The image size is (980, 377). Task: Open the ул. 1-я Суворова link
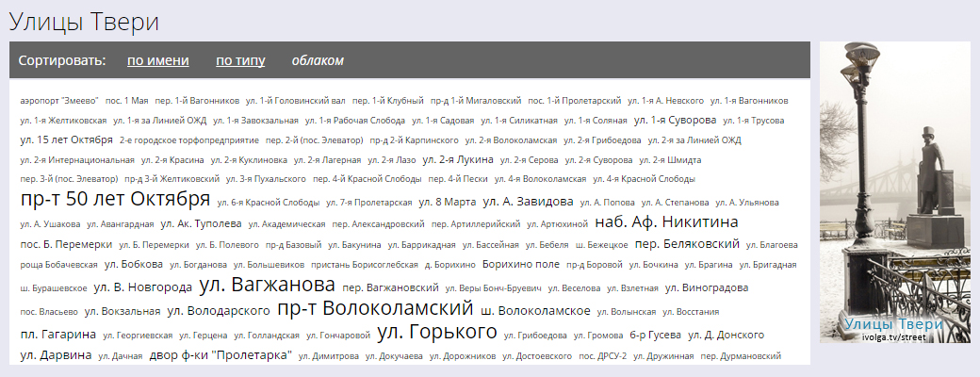675,120
